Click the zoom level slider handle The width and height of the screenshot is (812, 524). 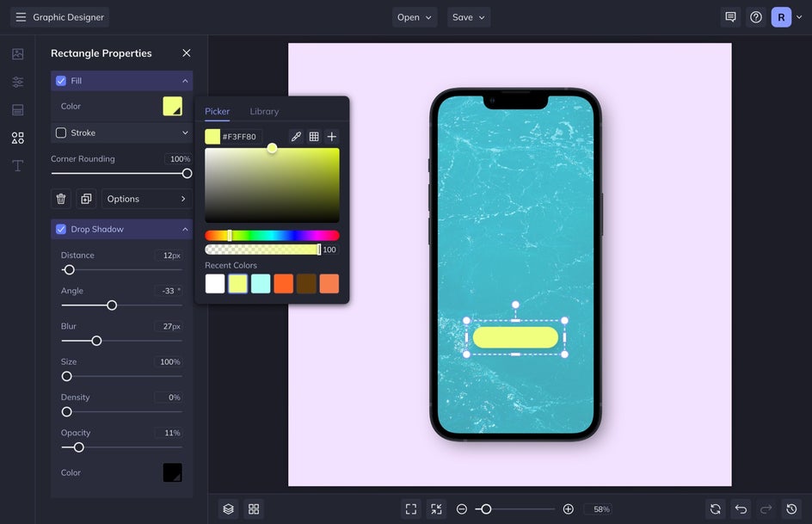click(x=486, y=509)
